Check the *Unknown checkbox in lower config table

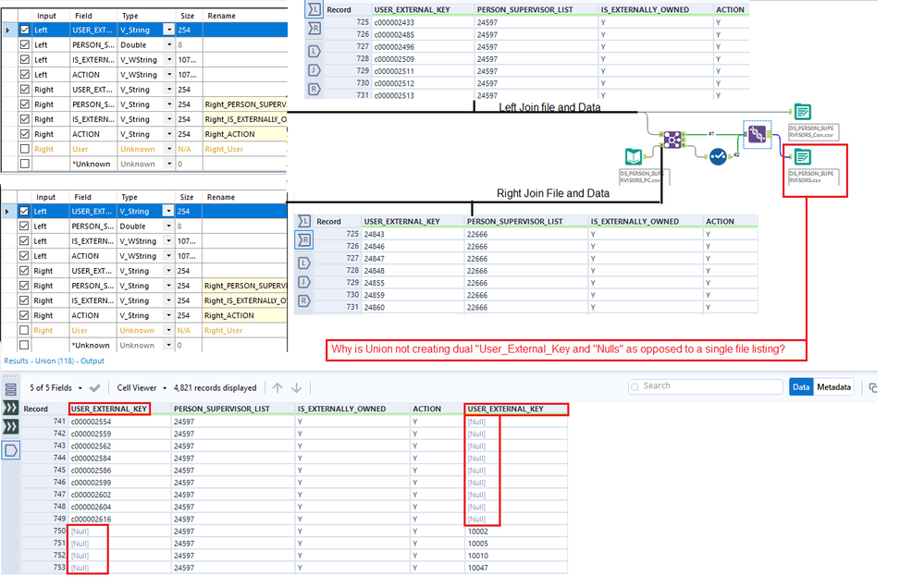(24, 345)
